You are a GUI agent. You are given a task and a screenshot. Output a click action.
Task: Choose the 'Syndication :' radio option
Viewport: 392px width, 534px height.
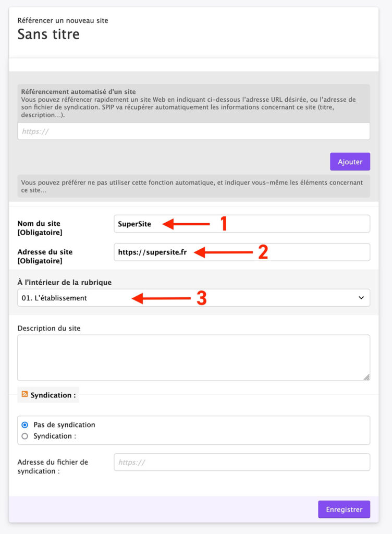(x=24, y=436)
